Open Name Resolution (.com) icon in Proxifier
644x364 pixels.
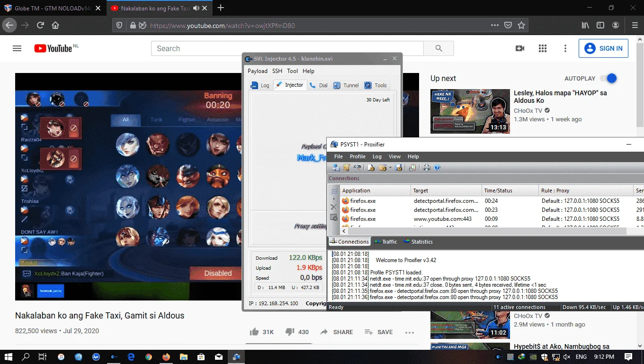tap(357, 167)
